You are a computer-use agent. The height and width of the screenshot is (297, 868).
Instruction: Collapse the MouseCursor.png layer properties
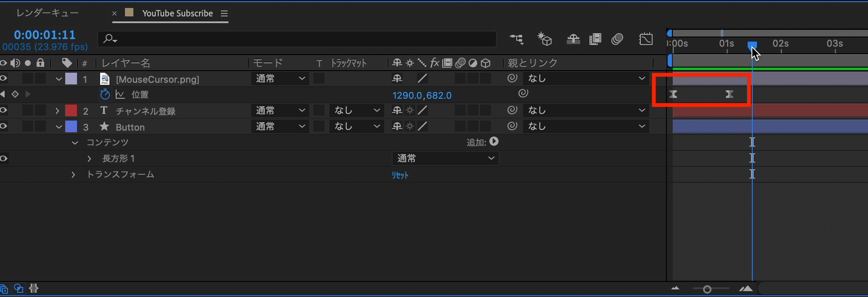[58, 79]
